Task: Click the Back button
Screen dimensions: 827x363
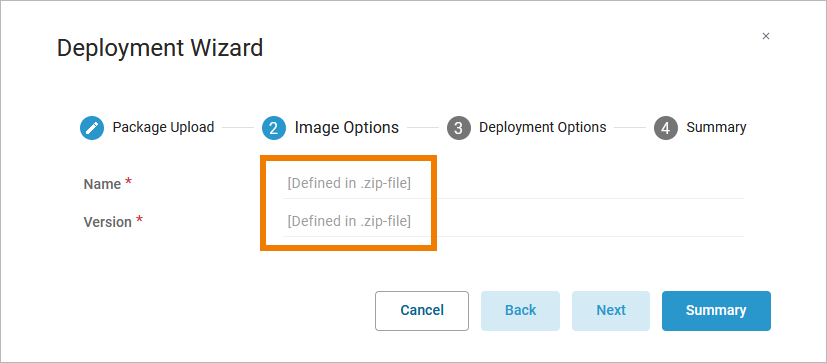Action: click(521, 311)
